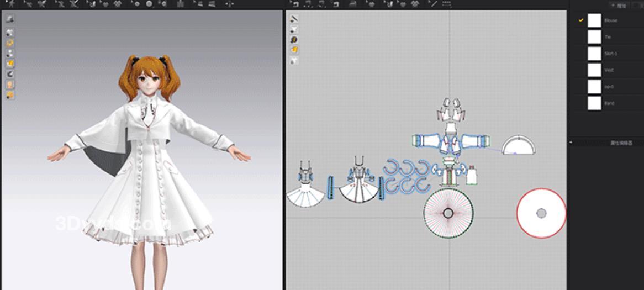644x290 pixels.
Task: Click the diagonal line tool in 2D toolbar
Action: 434,4
